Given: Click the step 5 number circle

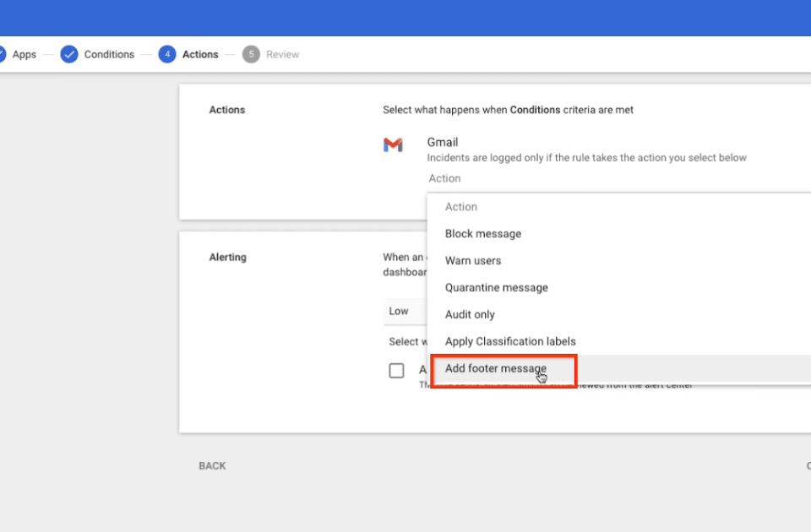Looking at the screenshot, I should point(251,54).
